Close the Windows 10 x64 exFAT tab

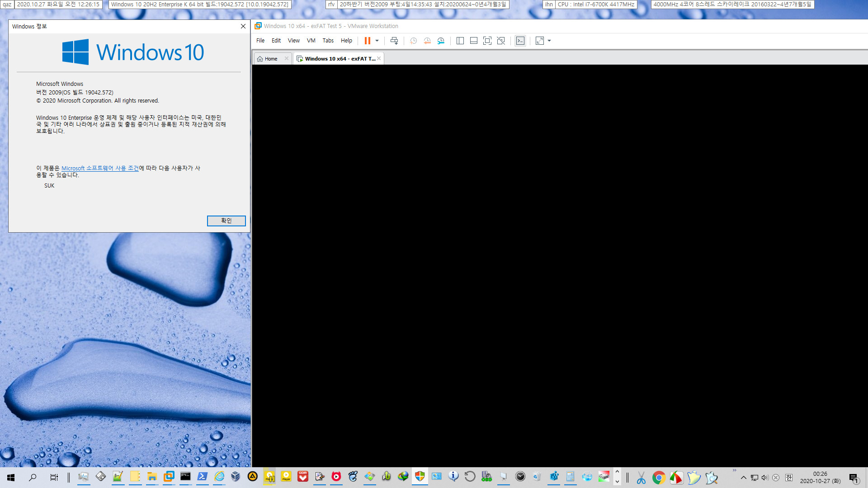[x=379, y=58]
